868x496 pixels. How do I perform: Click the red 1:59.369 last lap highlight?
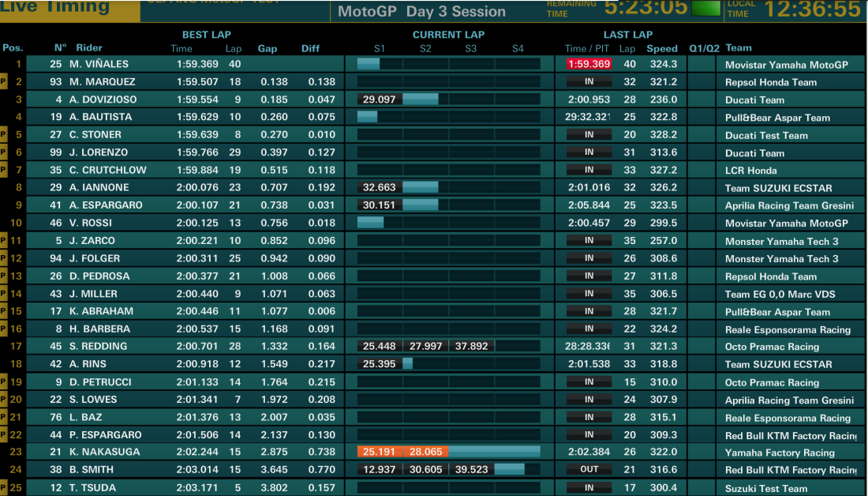589,64
